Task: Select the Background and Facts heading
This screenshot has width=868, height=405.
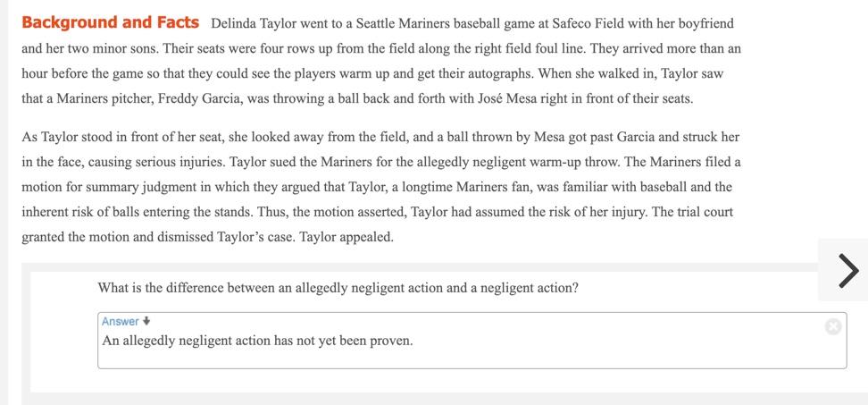Action: click(110, 22)
